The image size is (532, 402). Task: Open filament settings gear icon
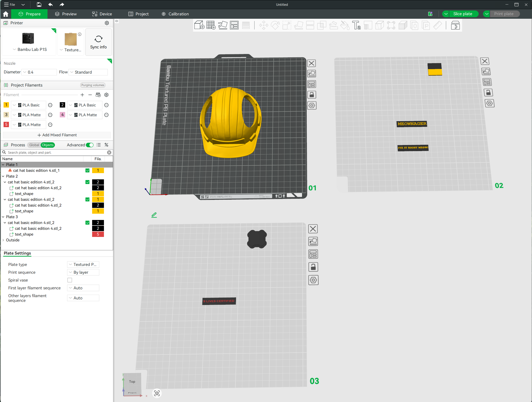[x=107, y=95]
